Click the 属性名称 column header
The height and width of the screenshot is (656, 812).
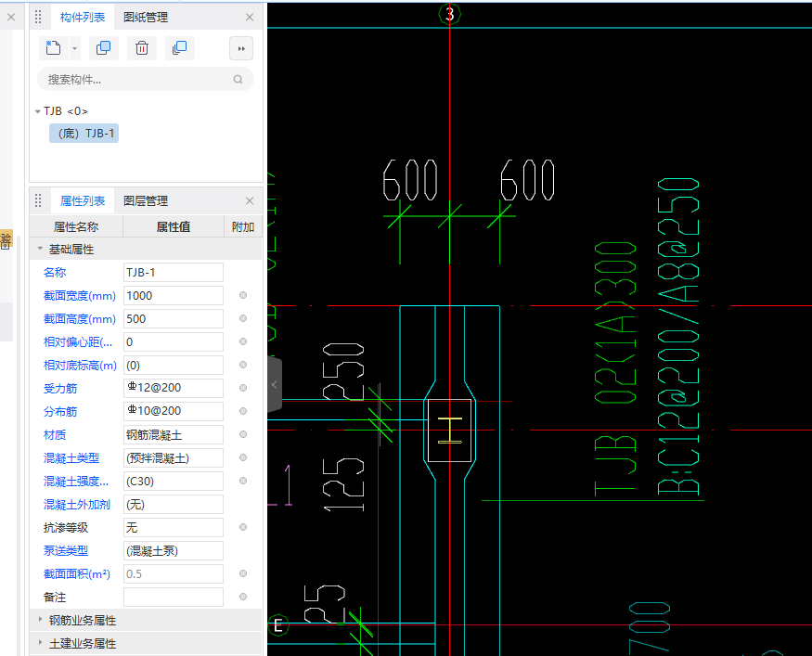click(x=76, y=226)
